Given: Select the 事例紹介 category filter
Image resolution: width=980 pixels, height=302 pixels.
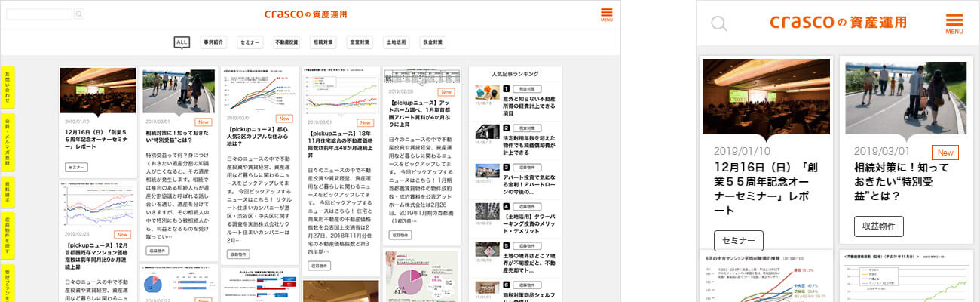Looking at the screenshot, I should point(214,42).
